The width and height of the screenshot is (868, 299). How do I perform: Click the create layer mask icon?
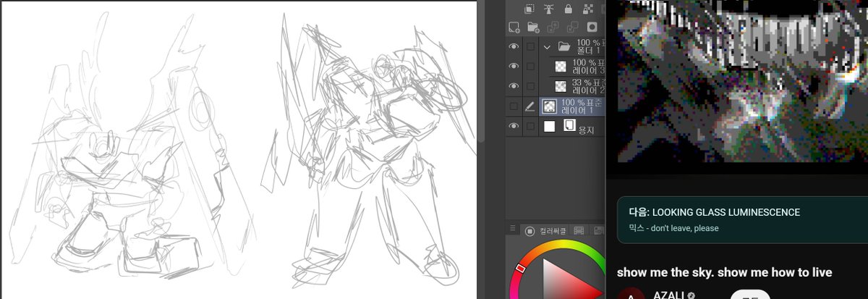coord(592,28)
